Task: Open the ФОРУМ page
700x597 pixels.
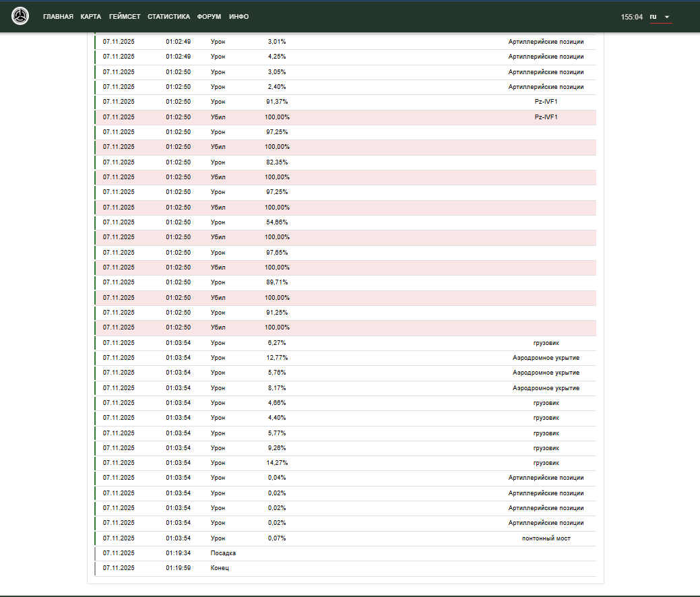Action: click(209, 17)
